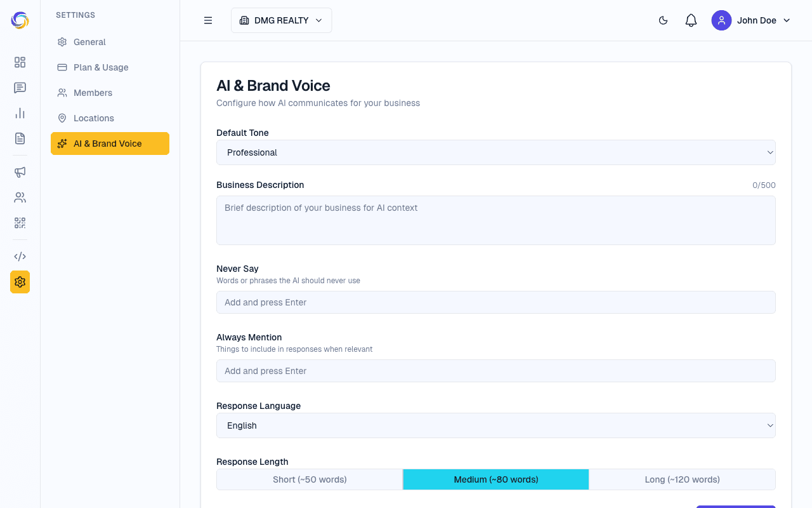This screenshot has width=812, height=508.
Task: Open the contacts people icon in the rail
Action: coord(20,197)
